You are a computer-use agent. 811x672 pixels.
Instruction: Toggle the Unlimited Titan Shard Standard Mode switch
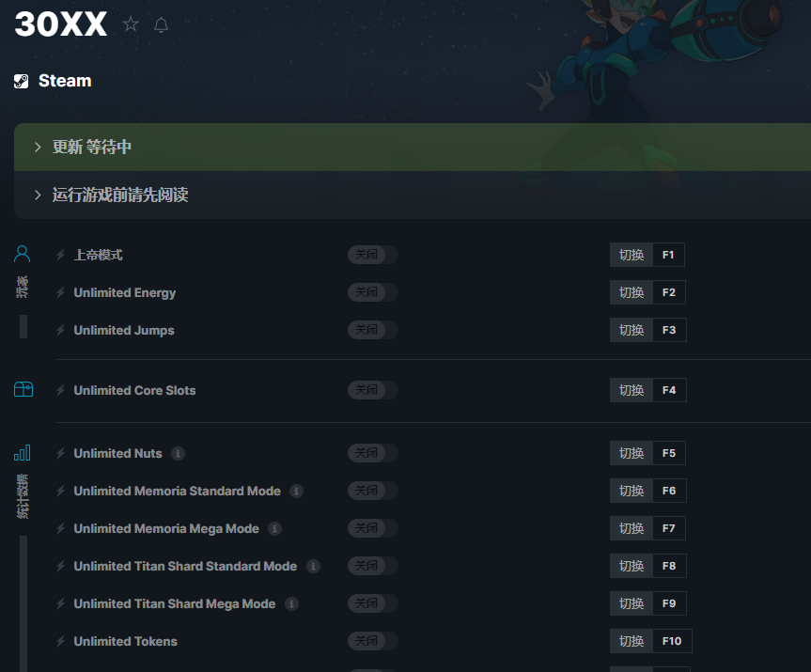click(x=372, y=566)
